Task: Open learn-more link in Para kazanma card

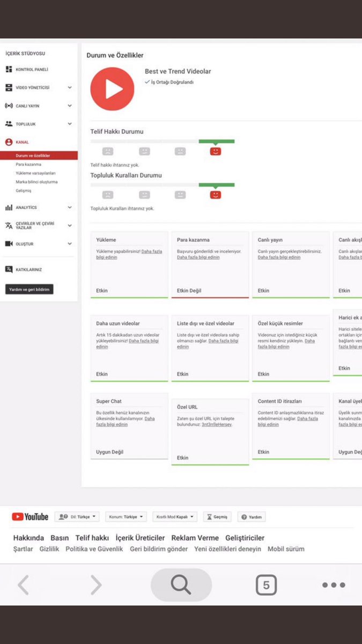Action: pos(198,257)
